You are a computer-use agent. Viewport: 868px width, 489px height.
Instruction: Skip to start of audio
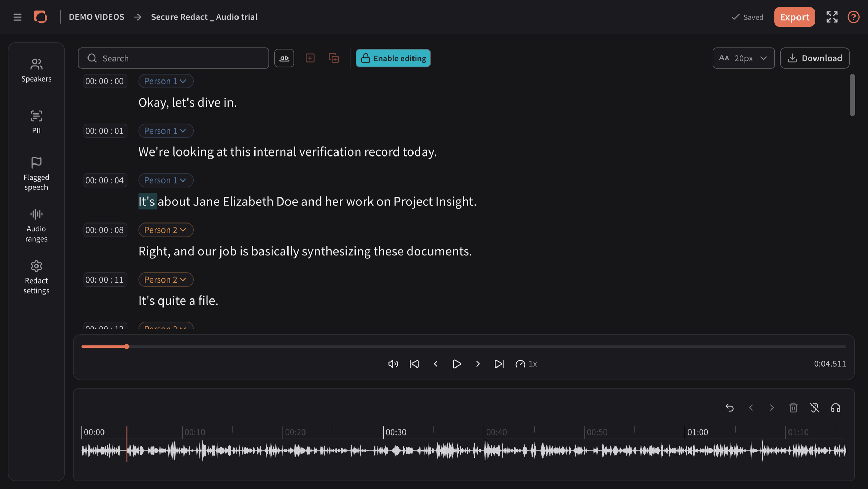[414, 364]
